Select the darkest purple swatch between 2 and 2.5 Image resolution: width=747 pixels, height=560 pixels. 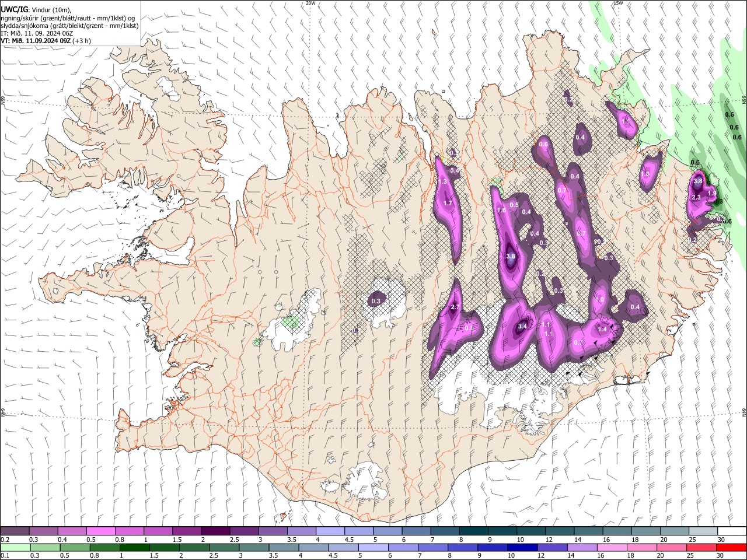coord(215,531)
